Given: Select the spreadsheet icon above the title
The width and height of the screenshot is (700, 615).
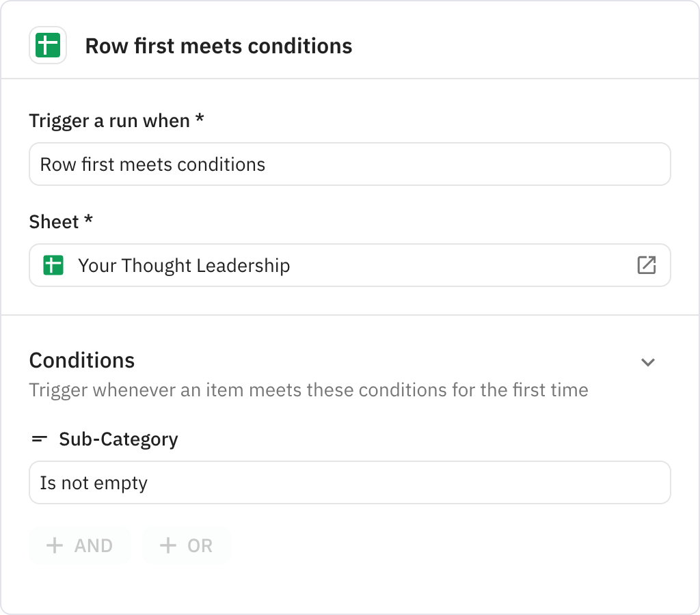Looking at the screenshot, I should click(x=48, y=45).
